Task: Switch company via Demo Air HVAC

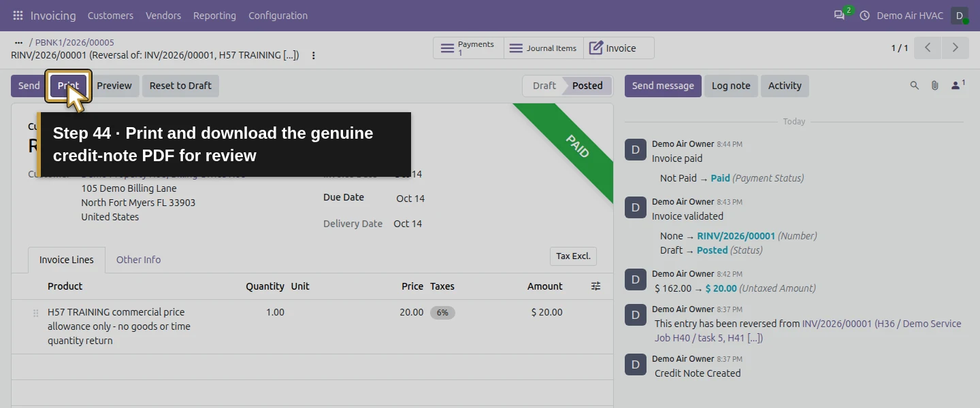Action: pyautogui.click(x=910, y=16)
